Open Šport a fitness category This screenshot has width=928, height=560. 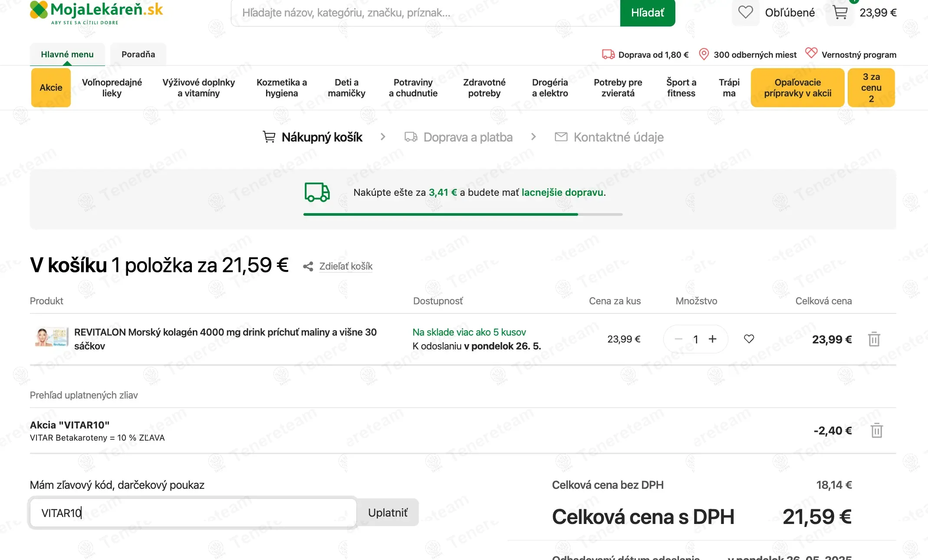coord(681,88)
